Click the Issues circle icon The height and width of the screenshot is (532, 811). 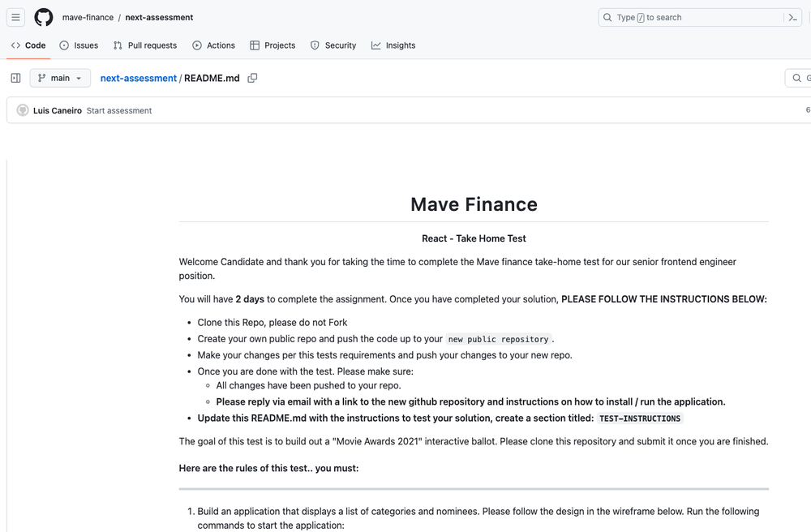(65, 45)
